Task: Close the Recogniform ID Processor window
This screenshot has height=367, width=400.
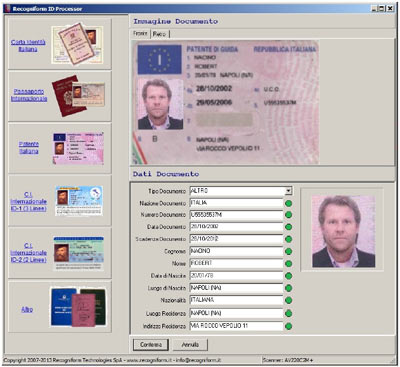Action: coord(390,9)
